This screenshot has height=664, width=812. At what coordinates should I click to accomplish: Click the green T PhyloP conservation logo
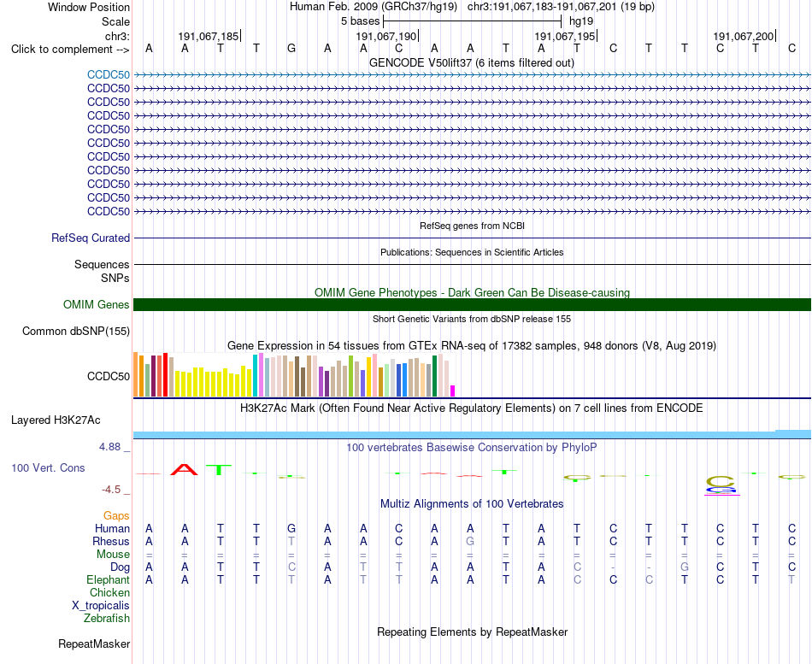click(219, 470)
